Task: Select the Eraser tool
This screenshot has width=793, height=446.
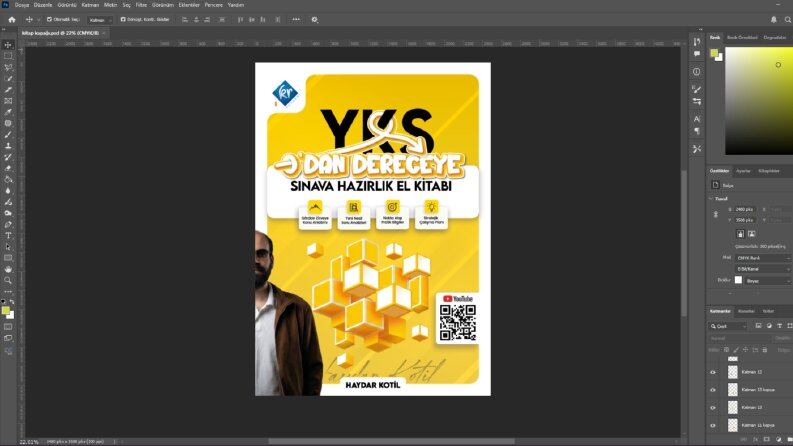Action: [x=8, y=168]
